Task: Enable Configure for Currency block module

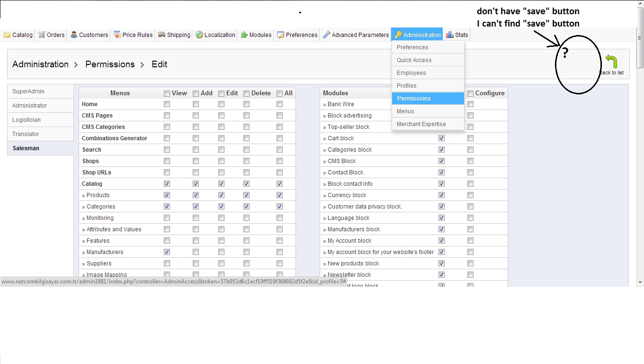Action: pos(470,195)
